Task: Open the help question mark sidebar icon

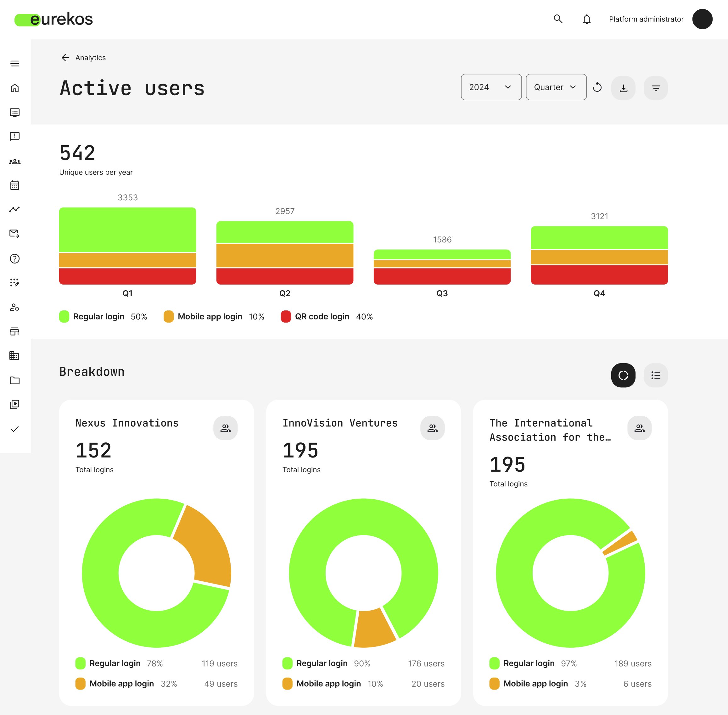Action: pyautogui.click(x=15, y=259)
